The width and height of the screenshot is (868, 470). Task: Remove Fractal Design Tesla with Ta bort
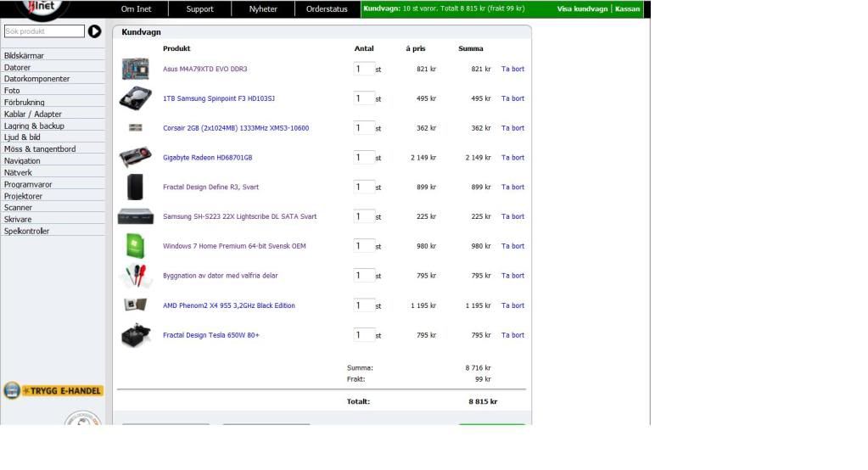tap(512, 335)
